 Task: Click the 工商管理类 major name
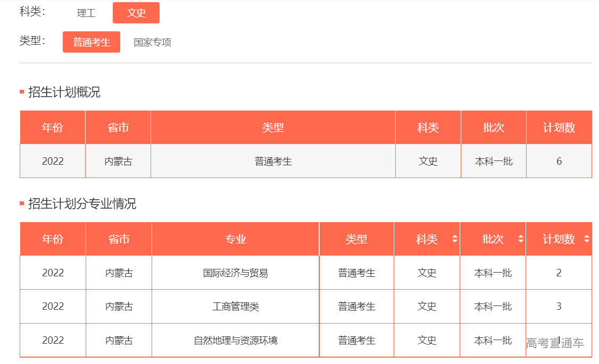tap(236, 306)
